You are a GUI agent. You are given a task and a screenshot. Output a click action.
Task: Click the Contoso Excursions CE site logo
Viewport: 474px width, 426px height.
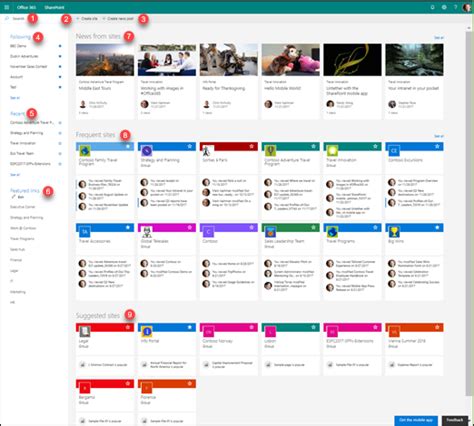tap(394, 151)
